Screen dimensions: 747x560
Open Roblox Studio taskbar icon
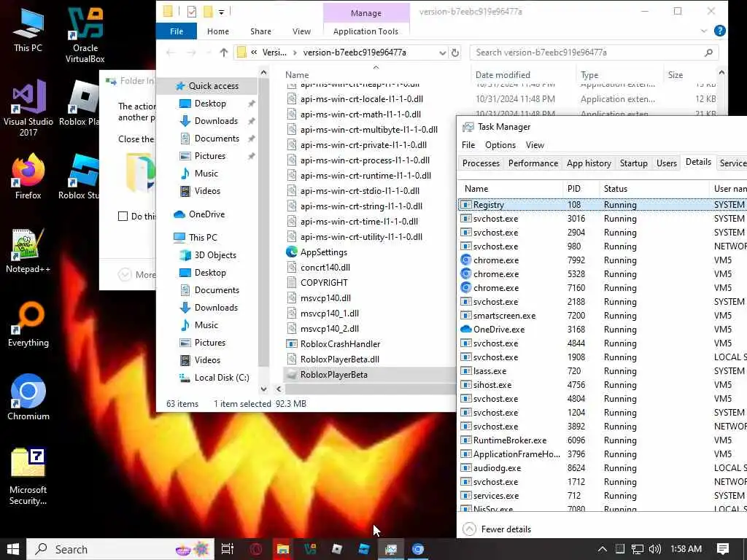pyautogui.click(x=364, y=549)
